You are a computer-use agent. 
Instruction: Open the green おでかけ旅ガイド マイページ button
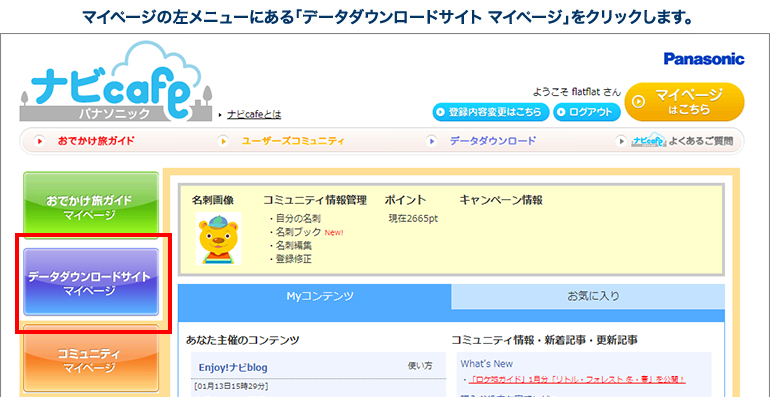point(91,205)
